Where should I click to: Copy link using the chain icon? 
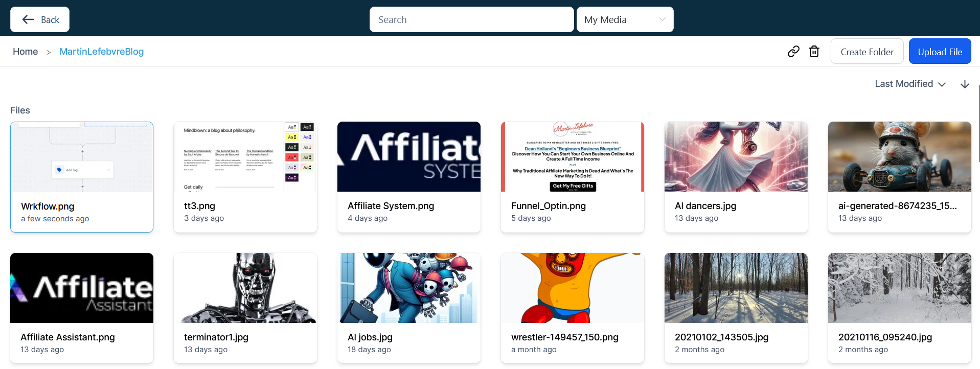793,52
